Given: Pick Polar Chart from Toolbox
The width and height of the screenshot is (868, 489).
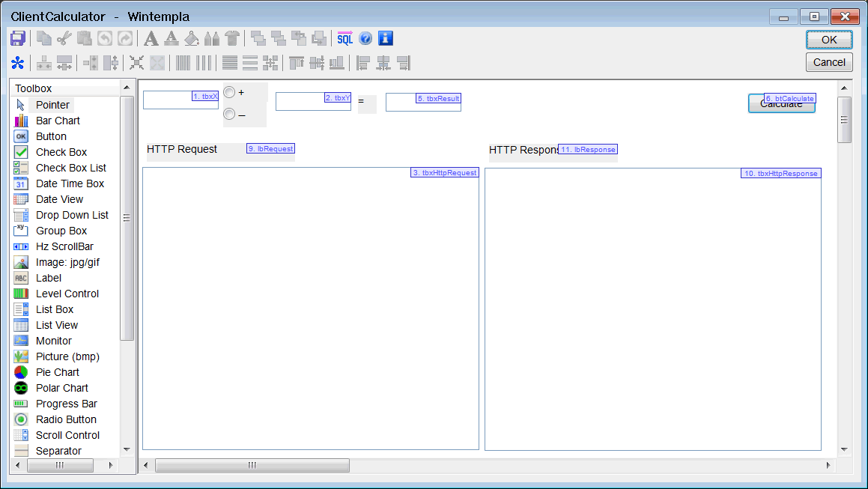Looking at the screenshot, I should [x=62, y=388].
